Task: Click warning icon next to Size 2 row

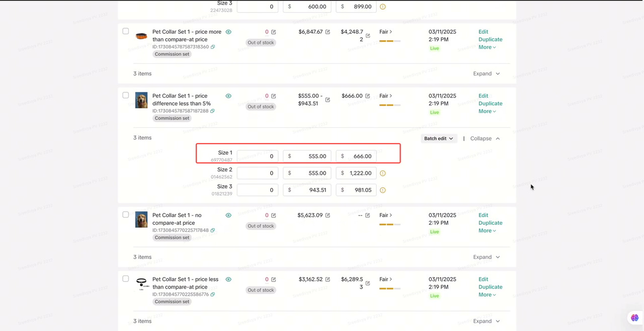Action: [383, 173]
